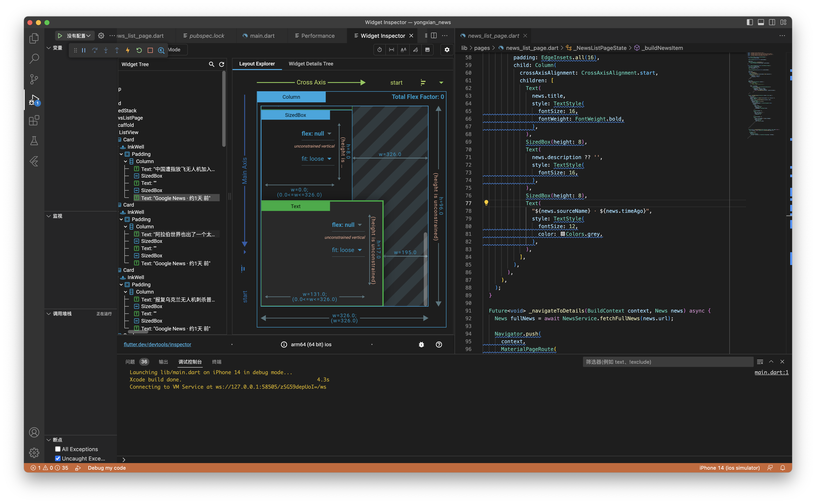Start debugging with the green play button
The height and width of the screenshot is (504, 816).
(x=60, y=36)
